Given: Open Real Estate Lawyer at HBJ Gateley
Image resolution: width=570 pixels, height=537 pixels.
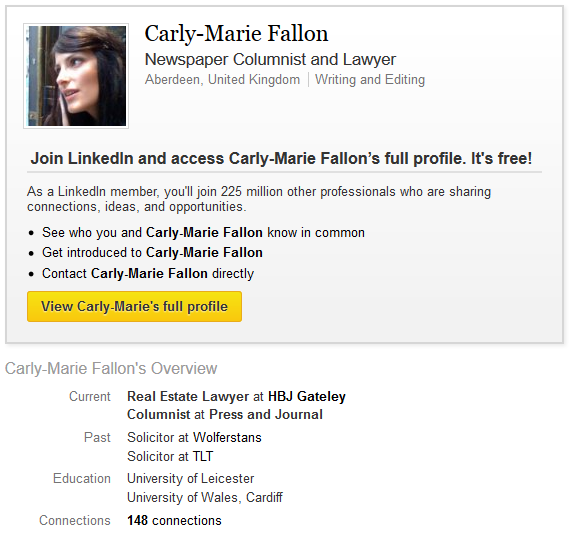Looking at the screenshot, I should point(236,396).
